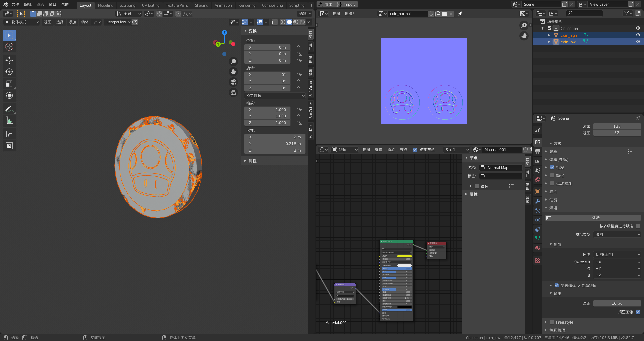Uncheck the 清空图像 checkbox
This screenshot has height=341, width=644.
pos(638,312)
